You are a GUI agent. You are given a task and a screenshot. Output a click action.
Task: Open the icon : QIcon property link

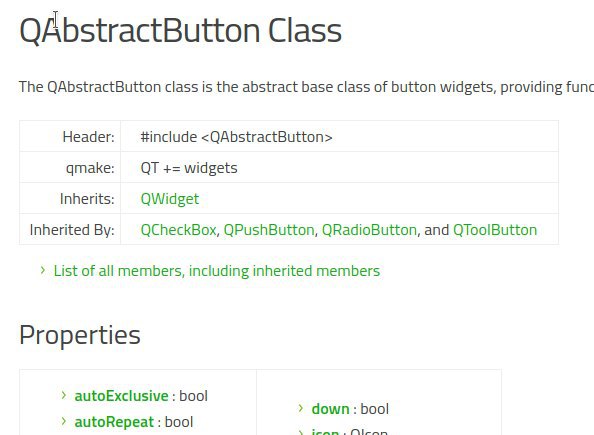[350, 432]
